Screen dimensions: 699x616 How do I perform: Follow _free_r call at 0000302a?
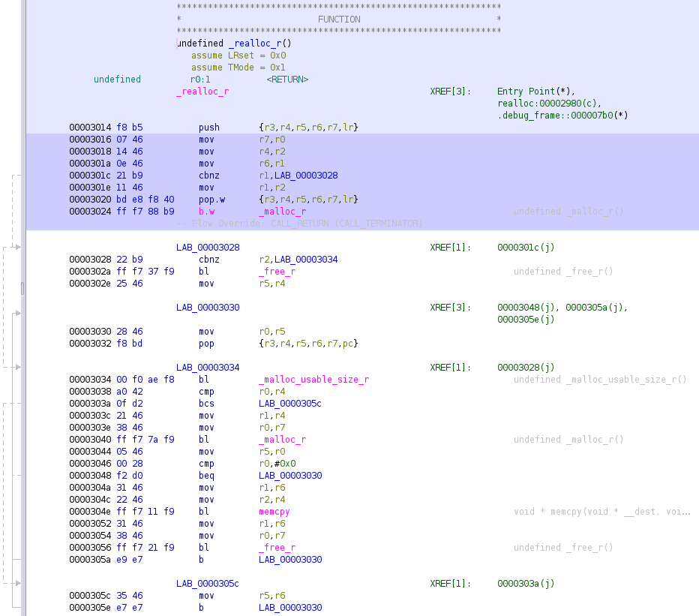click(x=277, y=271)
